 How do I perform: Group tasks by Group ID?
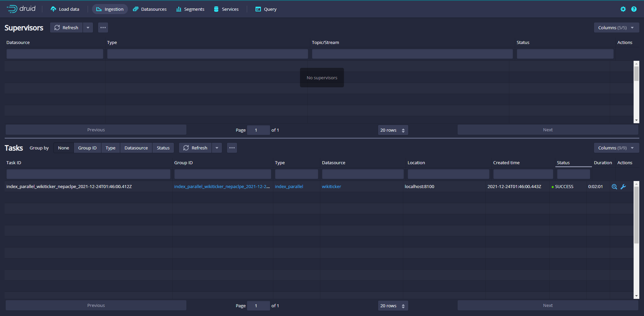coord(87,148)
